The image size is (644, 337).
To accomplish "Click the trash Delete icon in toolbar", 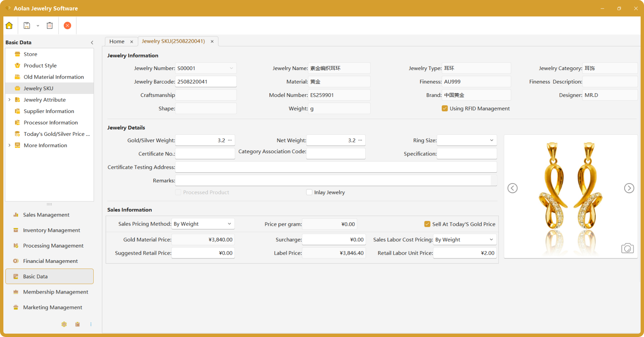I will point(49,25).
